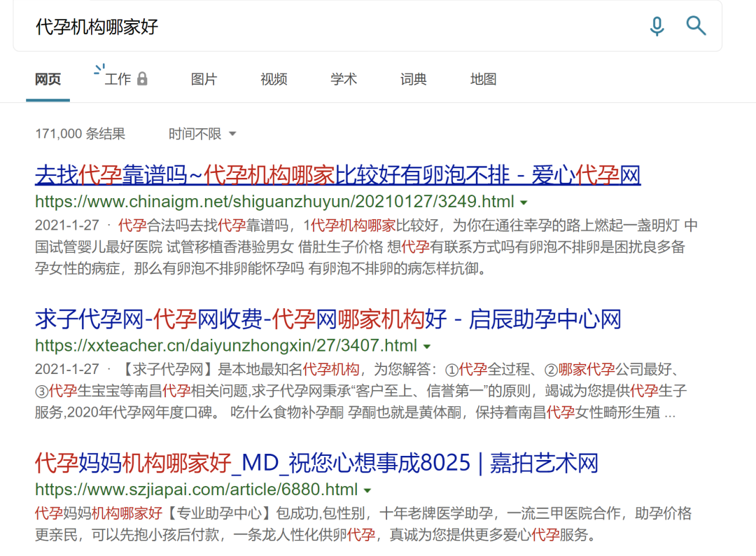Viewport: 756px width, 556px height.
Task: Click the green www.chinaigm.net URL text
Action: pyautogui.click(x=274, y=202)
